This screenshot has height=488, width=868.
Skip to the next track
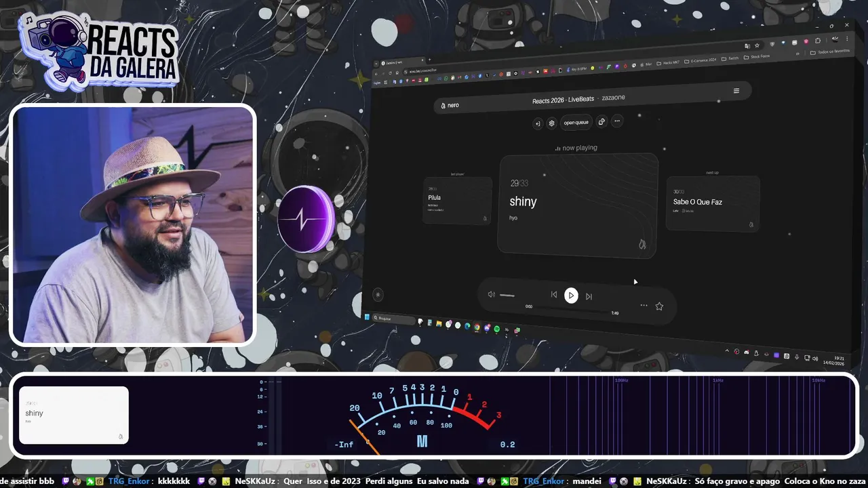point(589,296)
